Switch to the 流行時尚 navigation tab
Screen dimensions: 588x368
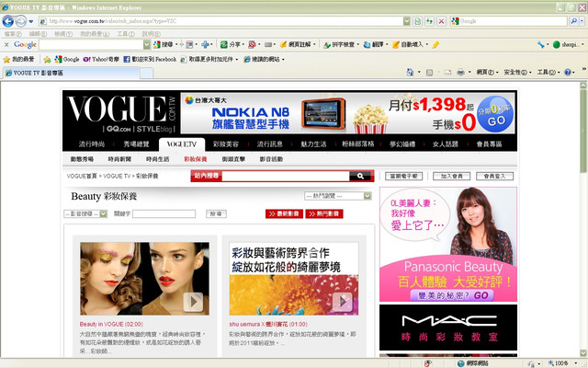point(92,144)
